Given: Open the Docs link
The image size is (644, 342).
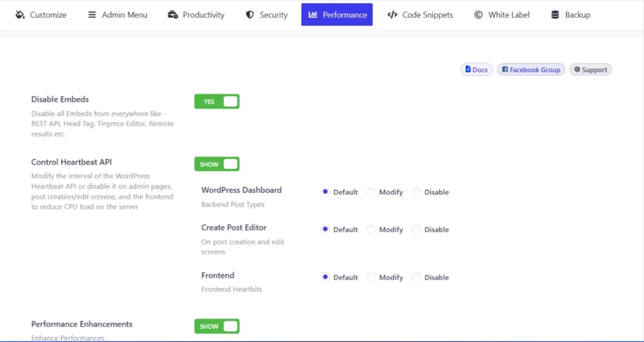Looking at the screenshot, I should pyautogui.click(x=477, y=70).
